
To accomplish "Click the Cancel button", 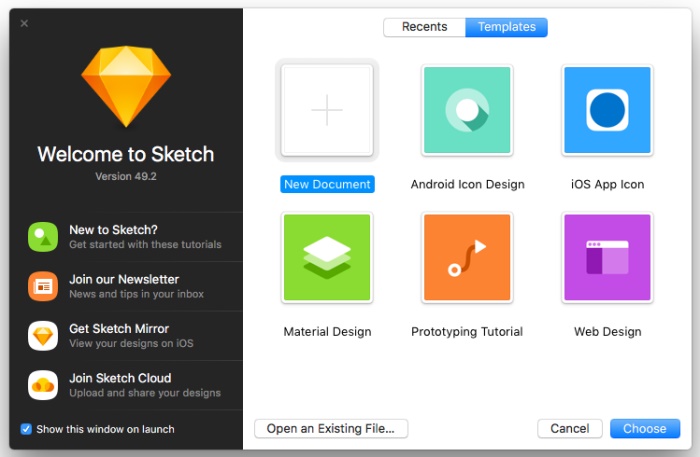I will 570,428.
